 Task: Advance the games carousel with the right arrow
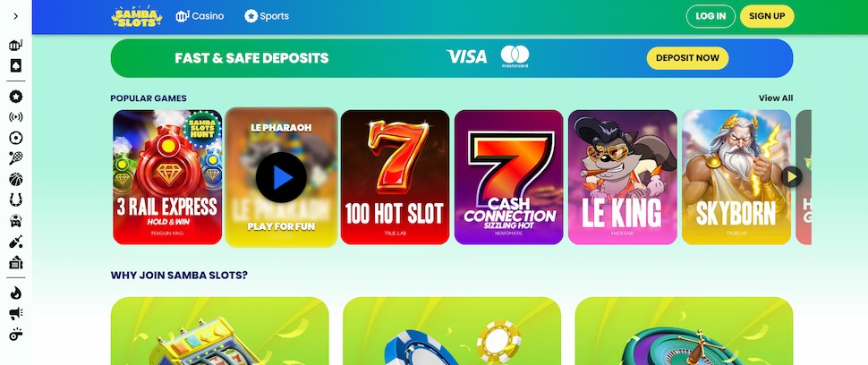[x=792, y=177]
